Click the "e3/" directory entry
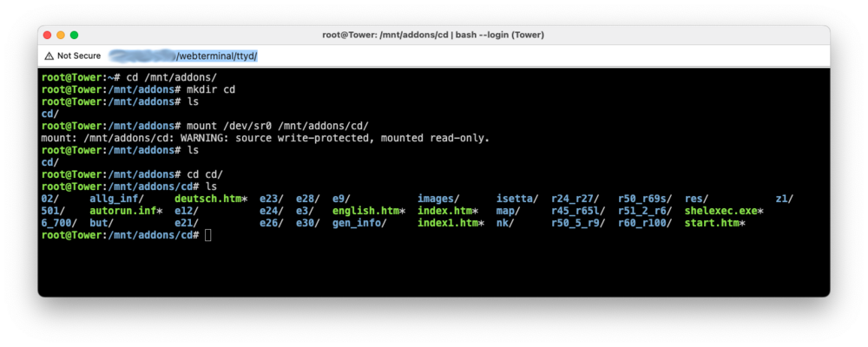 tap(305, 211)
